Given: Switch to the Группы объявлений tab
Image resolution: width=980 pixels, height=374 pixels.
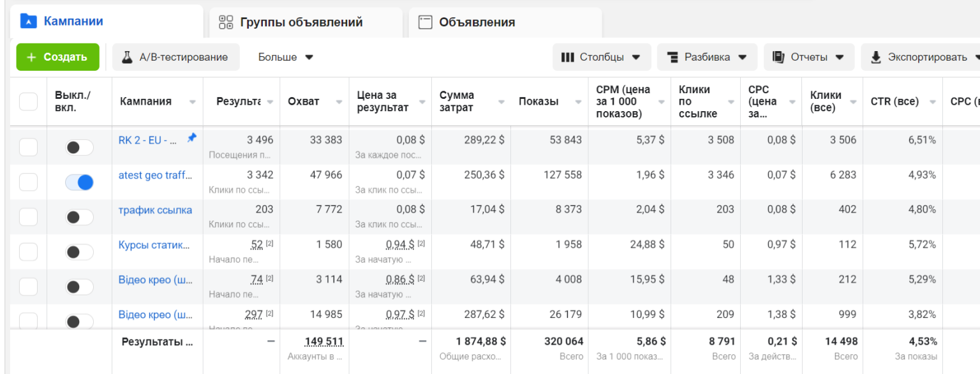Looking at the screenshot, I should [x=306, y=23].
